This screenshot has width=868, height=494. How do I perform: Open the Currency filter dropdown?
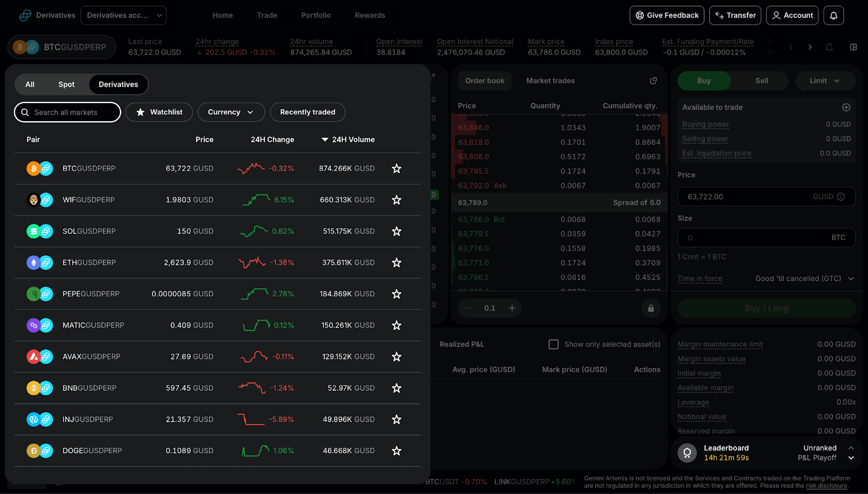coord(231,112)
